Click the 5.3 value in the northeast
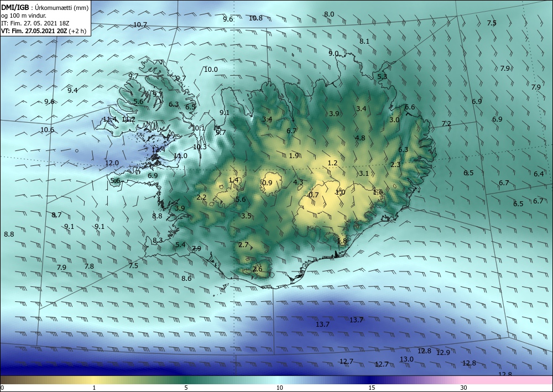The width and height of the screenshot is (553, 392). [382, 76]
